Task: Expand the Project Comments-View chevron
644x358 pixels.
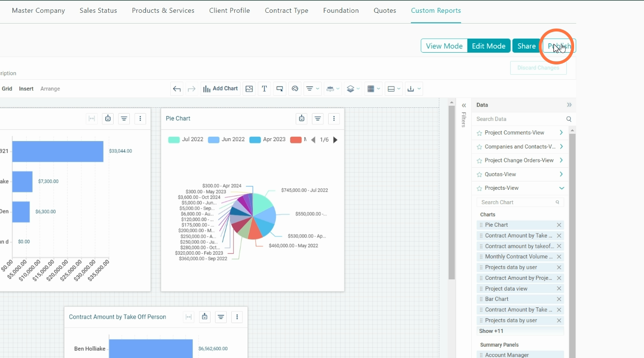Action: 561,133
